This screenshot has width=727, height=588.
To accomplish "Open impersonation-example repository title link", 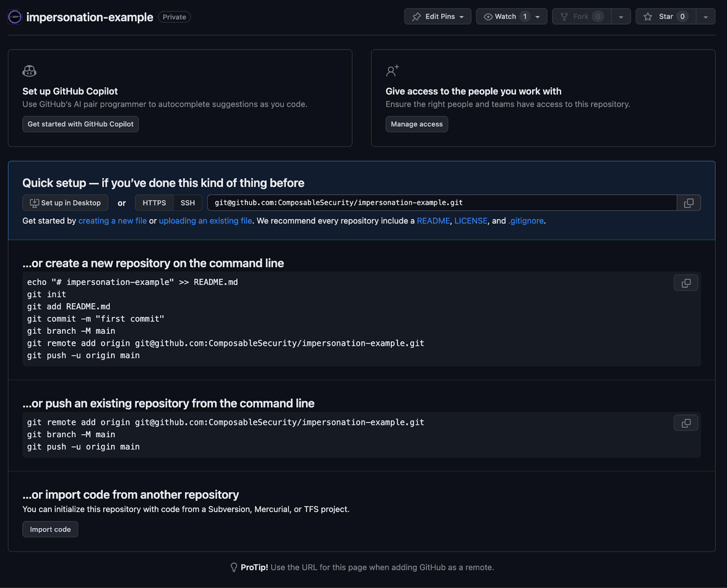I will (x=90, y=17).
